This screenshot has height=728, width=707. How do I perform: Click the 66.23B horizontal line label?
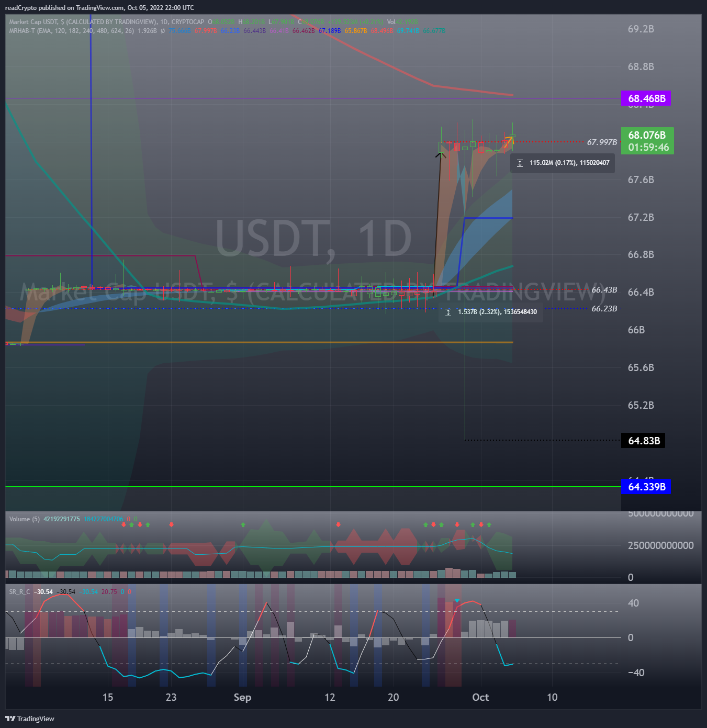[x=604, y=309]
